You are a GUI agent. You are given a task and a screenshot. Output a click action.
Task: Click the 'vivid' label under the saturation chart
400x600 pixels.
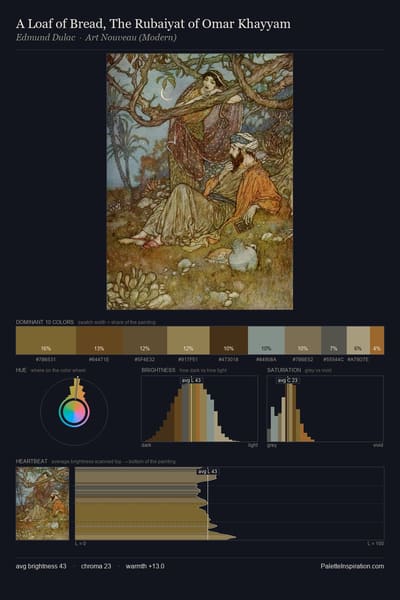[x=378, y=445]
